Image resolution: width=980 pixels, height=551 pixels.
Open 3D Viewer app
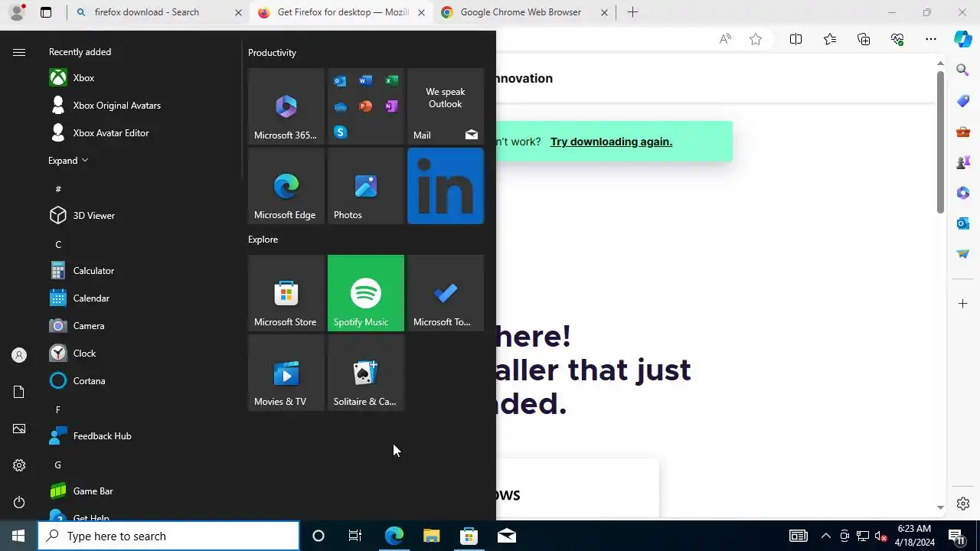point(142,216)
